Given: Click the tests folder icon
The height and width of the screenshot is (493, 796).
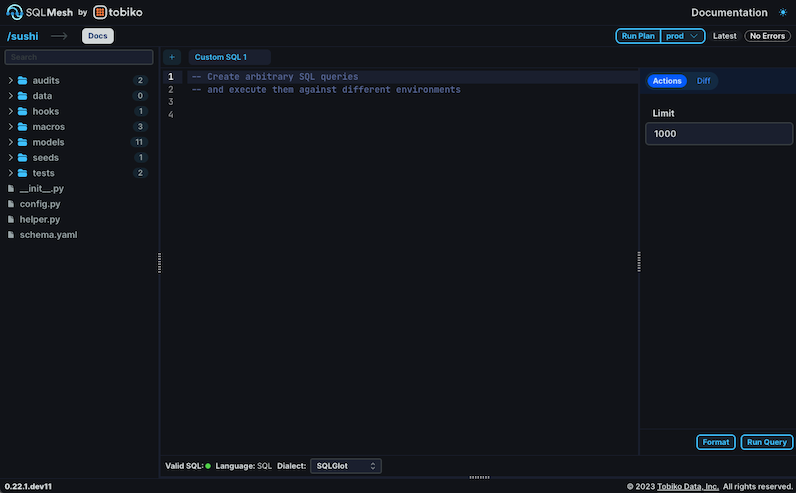Looking at the screenshot, I should (22, 173).
